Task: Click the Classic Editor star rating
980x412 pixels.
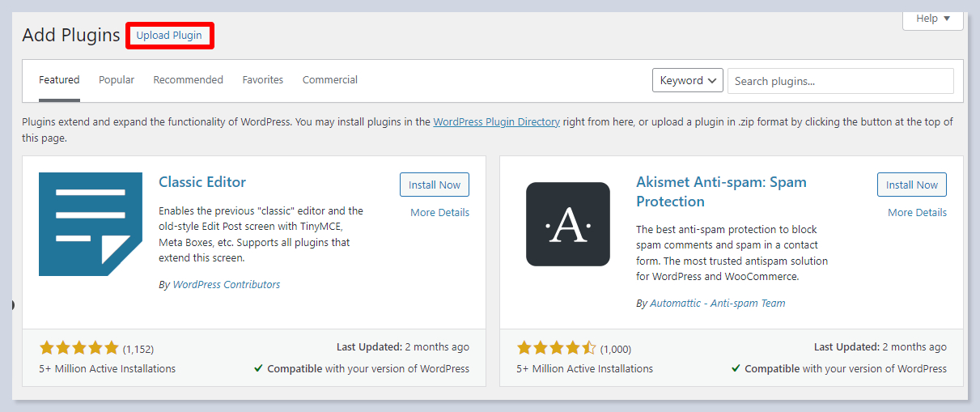Action: [78, 348]
